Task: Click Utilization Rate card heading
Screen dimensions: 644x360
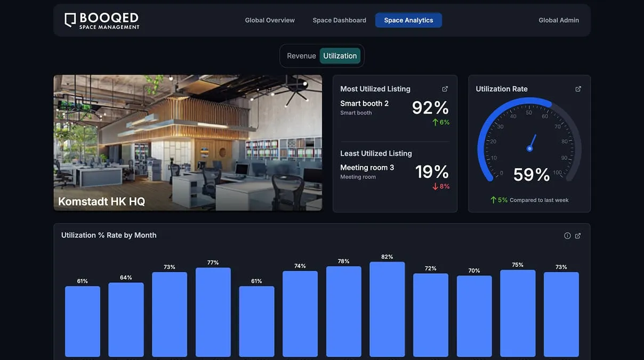Action: click(x=502, y=89)
